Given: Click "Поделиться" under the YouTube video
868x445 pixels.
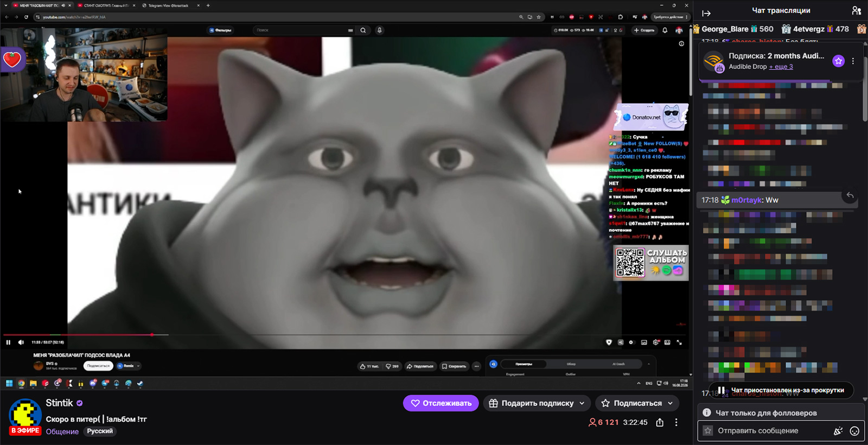Looking at the screenshot, I should [420, 366].
